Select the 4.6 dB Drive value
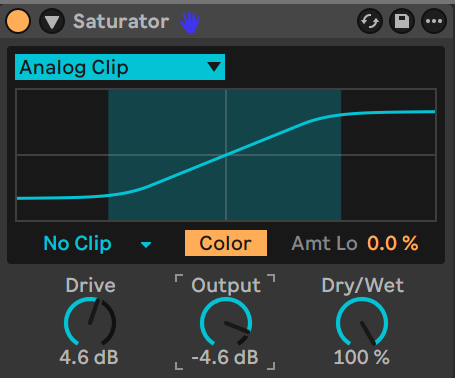Viewport: 455px width, 378px height. [89, 357]
